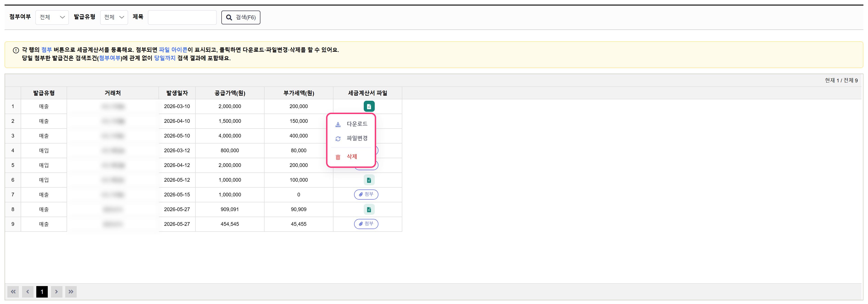Select the date cell 2026-05-10

[177, 136]
